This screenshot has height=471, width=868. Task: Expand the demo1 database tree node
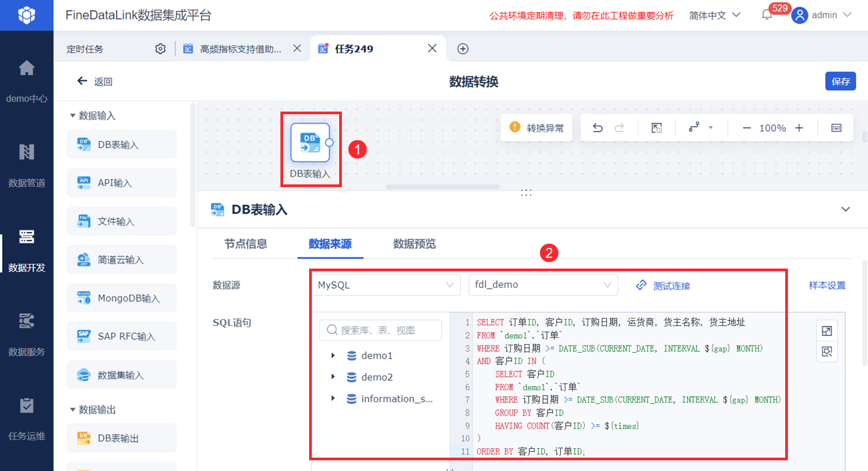coord(333,355)
